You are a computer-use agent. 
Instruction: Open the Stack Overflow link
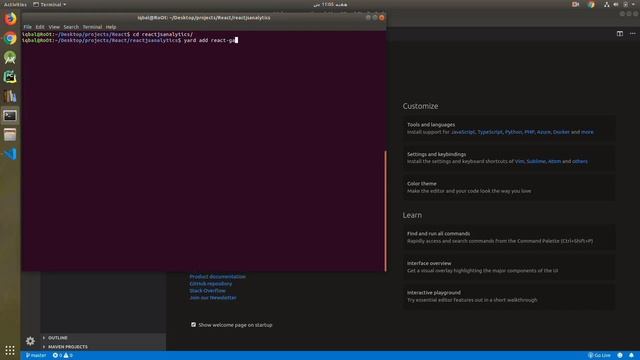pyautogui.click(x=207, y=291)
